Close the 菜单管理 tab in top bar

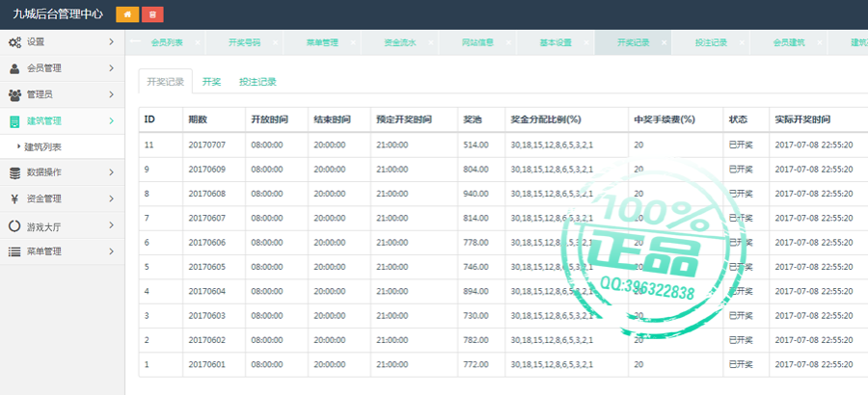(353, 42)
